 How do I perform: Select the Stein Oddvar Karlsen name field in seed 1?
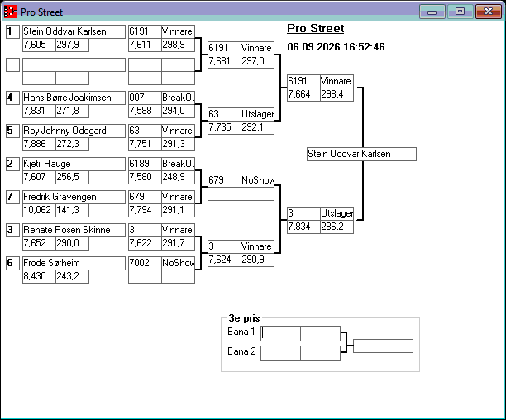74,31
